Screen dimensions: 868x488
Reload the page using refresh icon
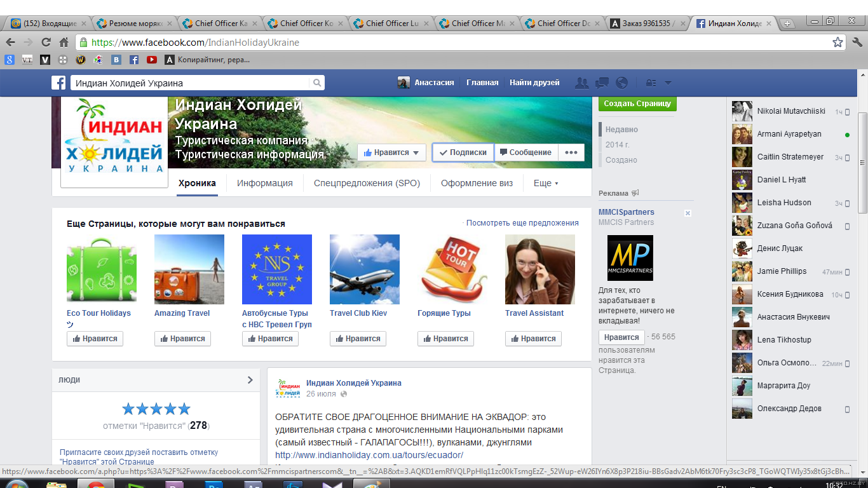(46, 43)
